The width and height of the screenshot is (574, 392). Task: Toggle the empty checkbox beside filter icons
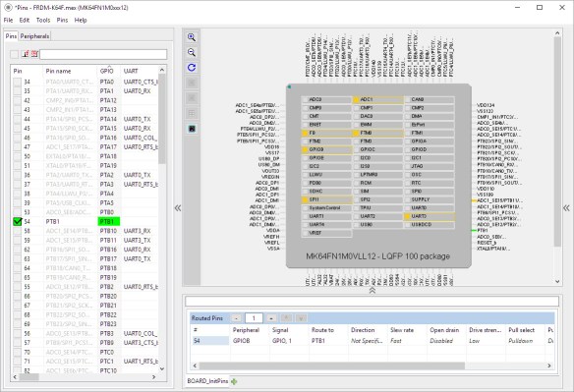(14, 54)
